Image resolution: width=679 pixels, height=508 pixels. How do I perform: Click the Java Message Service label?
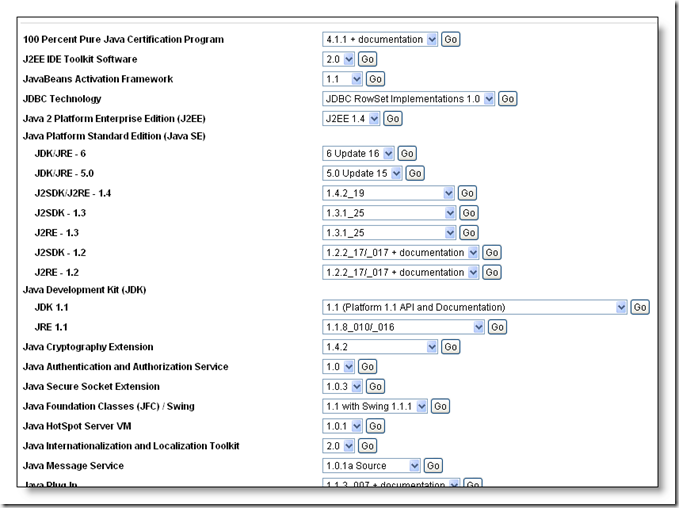point(73,466)
